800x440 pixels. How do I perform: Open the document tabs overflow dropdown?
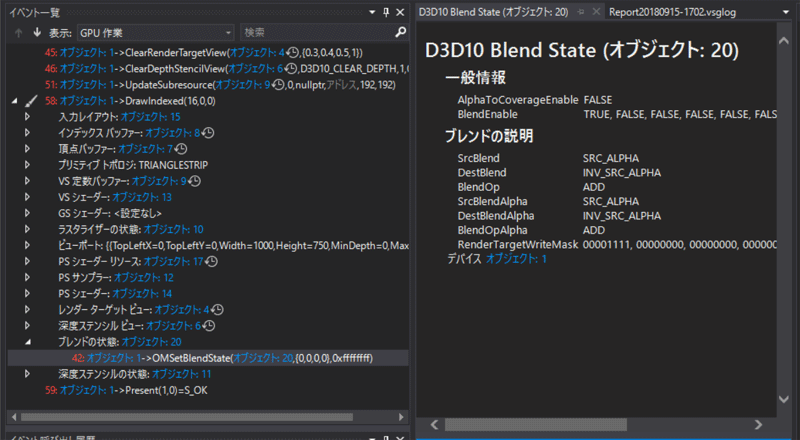pos(786,12)
